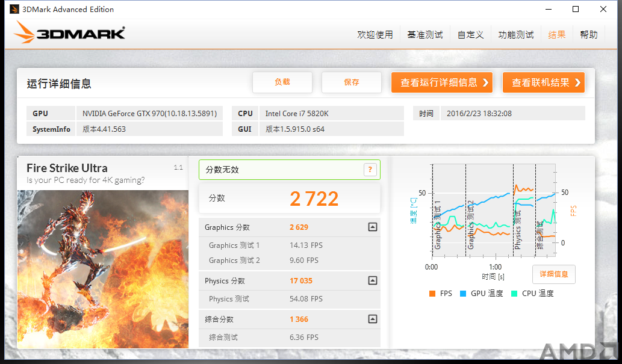Click the green CPU 温度 legend swatch
This screenshot has height=364, width=622.
click(514, 294)
